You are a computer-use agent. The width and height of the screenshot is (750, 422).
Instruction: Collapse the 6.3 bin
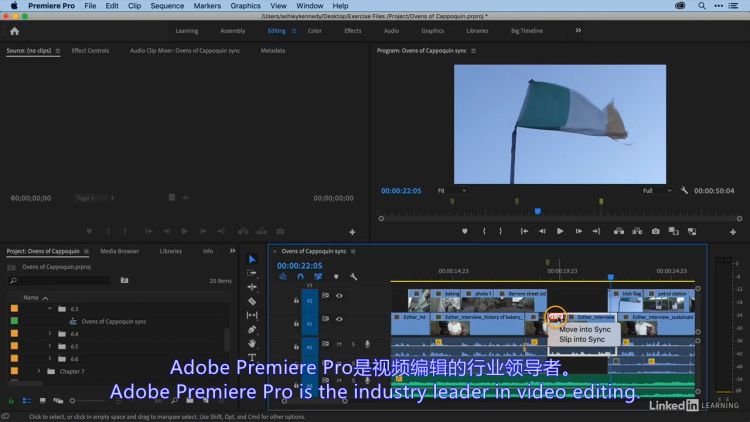pos(50,309)
